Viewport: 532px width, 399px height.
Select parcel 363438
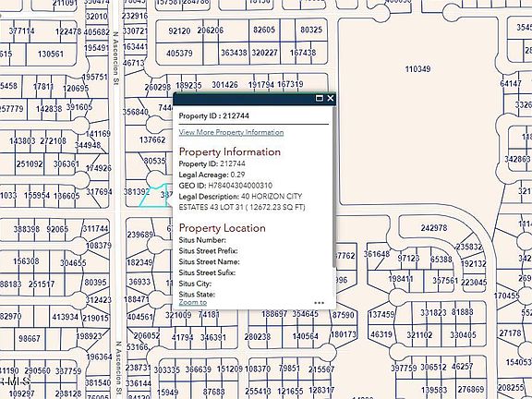234,53
